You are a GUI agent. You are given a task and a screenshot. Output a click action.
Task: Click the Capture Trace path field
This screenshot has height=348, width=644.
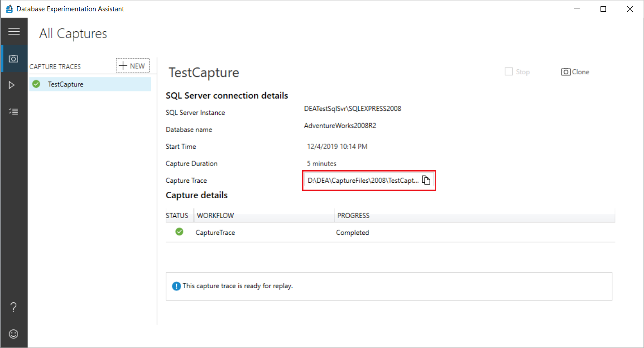click(x=363, y=181)
